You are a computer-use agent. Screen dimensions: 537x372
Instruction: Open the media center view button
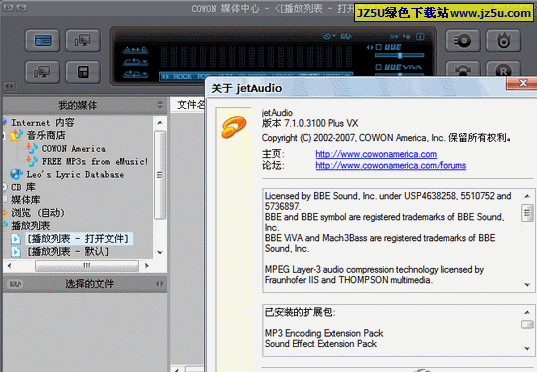click(x=42, y=41)
